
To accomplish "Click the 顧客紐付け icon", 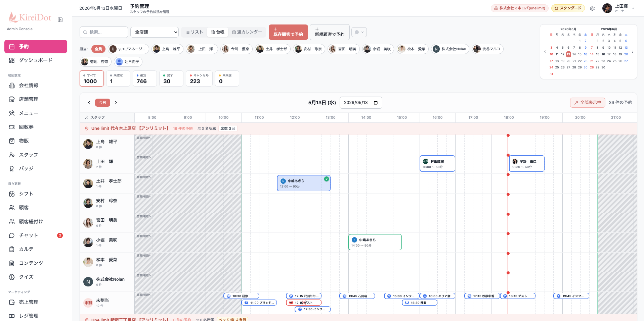I will 12,222.
